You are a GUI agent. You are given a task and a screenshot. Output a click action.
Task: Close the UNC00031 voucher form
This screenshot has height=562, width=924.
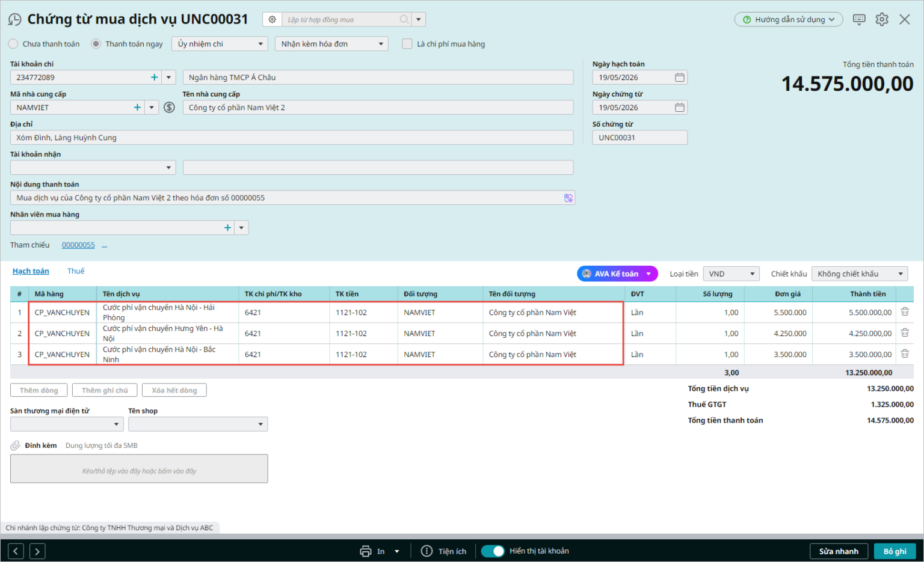tap(905, 19)
